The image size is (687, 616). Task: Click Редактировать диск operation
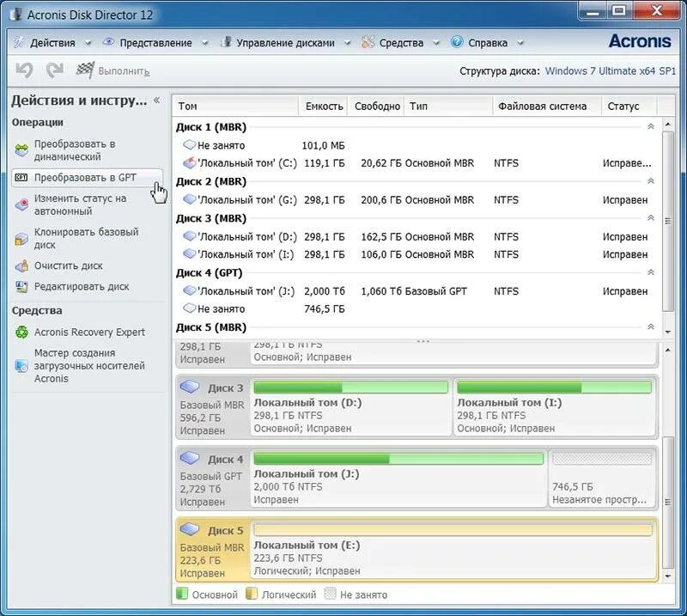click(82, 286)
